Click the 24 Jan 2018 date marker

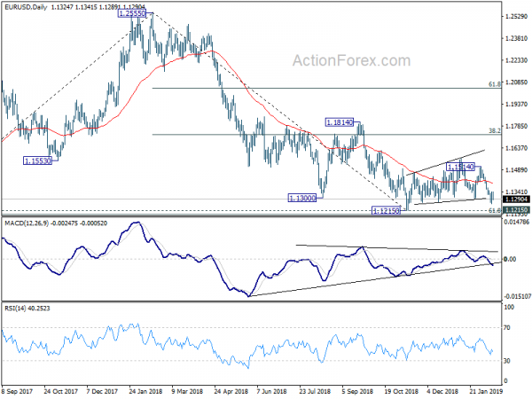pyautogui.click(x=145, y=391)
